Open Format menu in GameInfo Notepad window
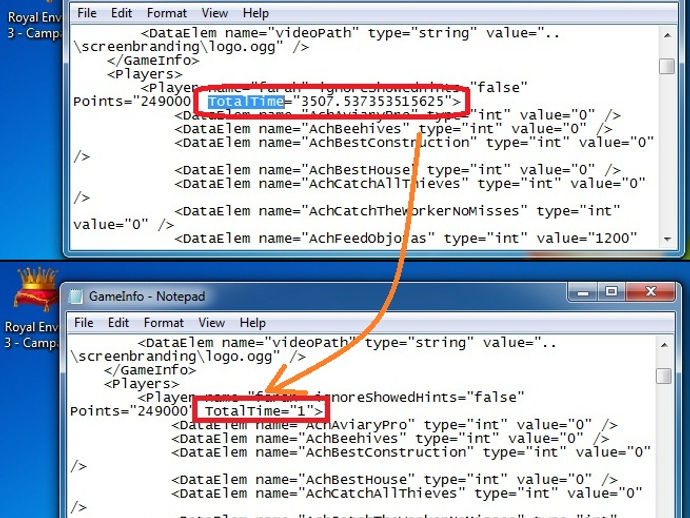The width and height of the screenshot is (690, 518). [x=164, y=323]
